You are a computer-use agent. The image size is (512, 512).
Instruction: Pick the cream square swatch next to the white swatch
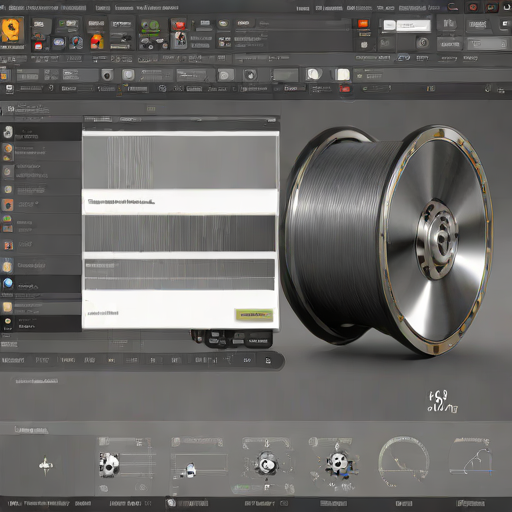pyautogui.click(x=343, y=75)
